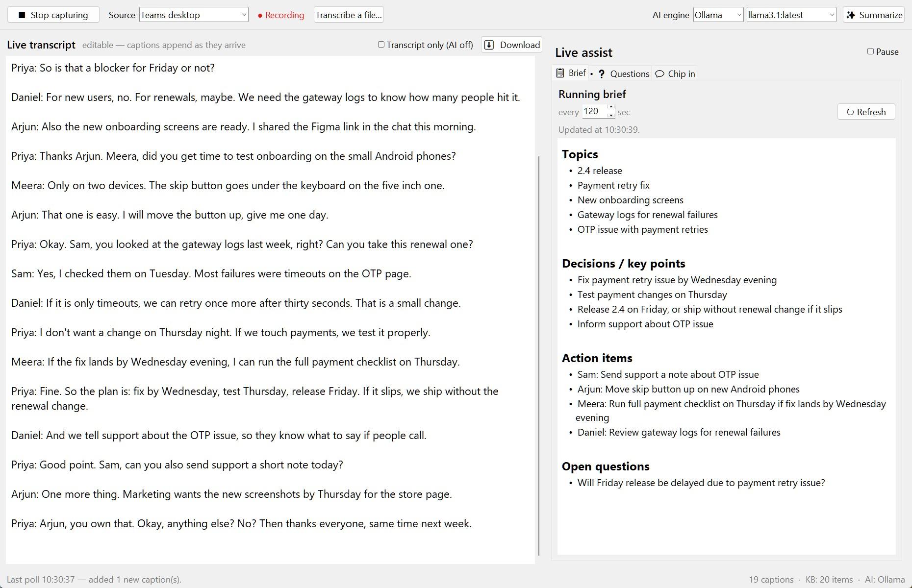The width and height of the screenshot is (912, 588).
Task: Choose a model from llama3.1:latest dropdown
Action: pyautogui.click(x=791, y=15)
